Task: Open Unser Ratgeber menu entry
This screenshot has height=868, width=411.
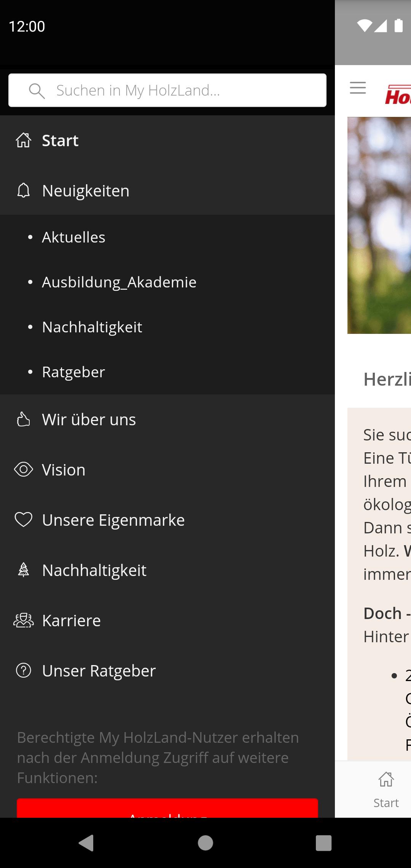Action: [x=167, y=671]
